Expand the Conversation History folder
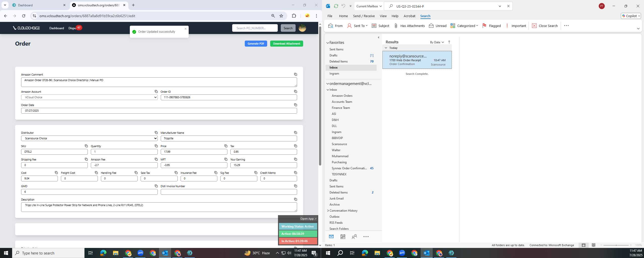 point(328,211)
